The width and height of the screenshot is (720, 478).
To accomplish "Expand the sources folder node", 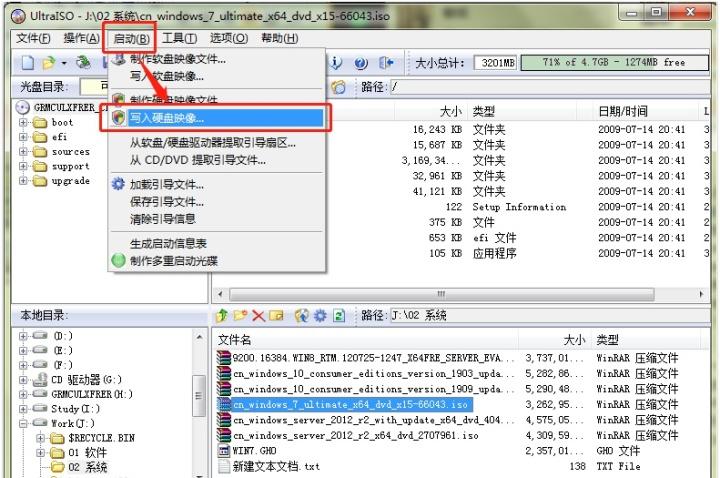I will [23, 152].
